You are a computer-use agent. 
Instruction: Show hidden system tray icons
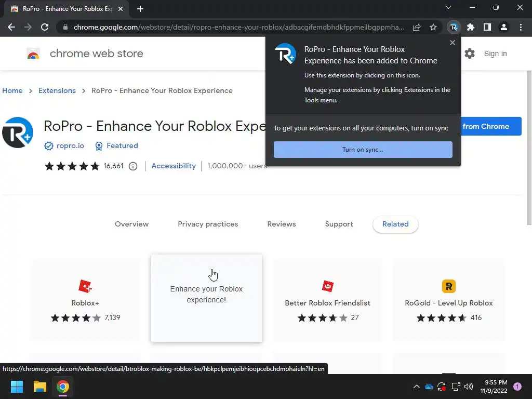pos(417,387)
